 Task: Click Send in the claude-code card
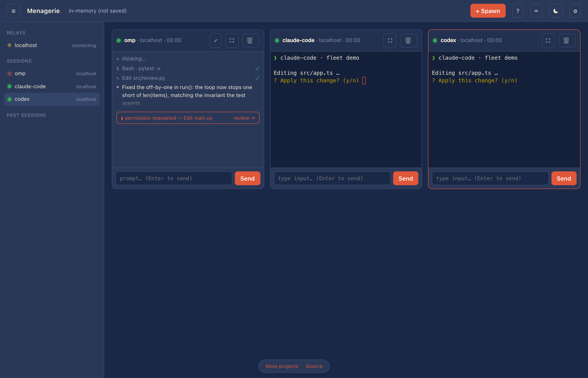406,178
